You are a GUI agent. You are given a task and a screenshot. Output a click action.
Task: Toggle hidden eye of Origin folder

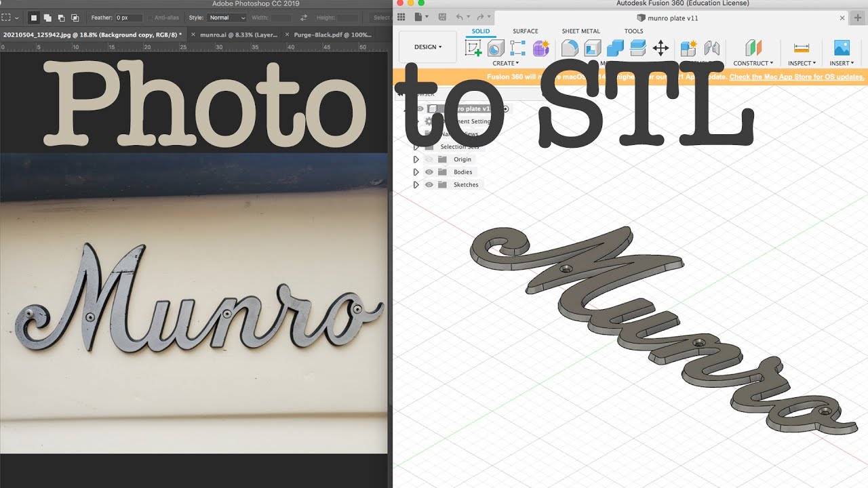(x=429, y=159)
